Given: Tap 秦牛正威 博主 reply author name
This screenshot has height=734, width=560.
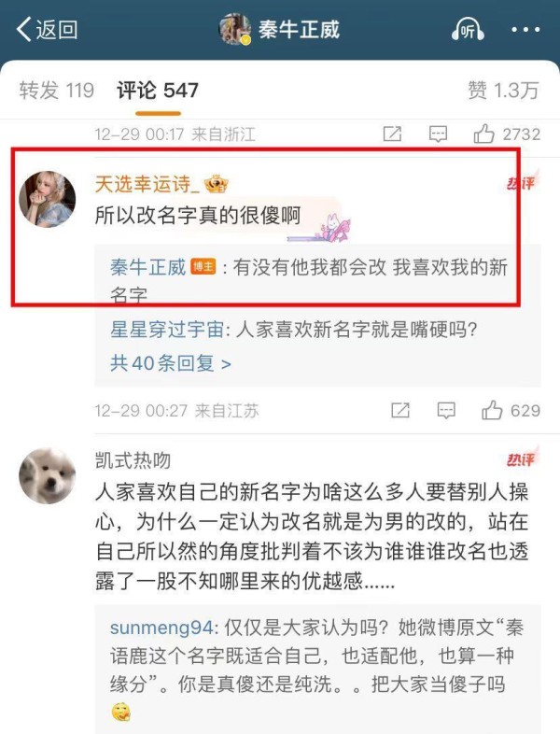Looking at the screenshot, I should coord(148,267).
